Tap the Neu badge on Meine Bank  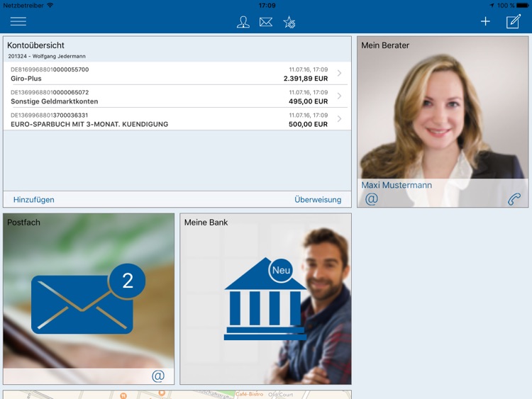click(281, 270)
